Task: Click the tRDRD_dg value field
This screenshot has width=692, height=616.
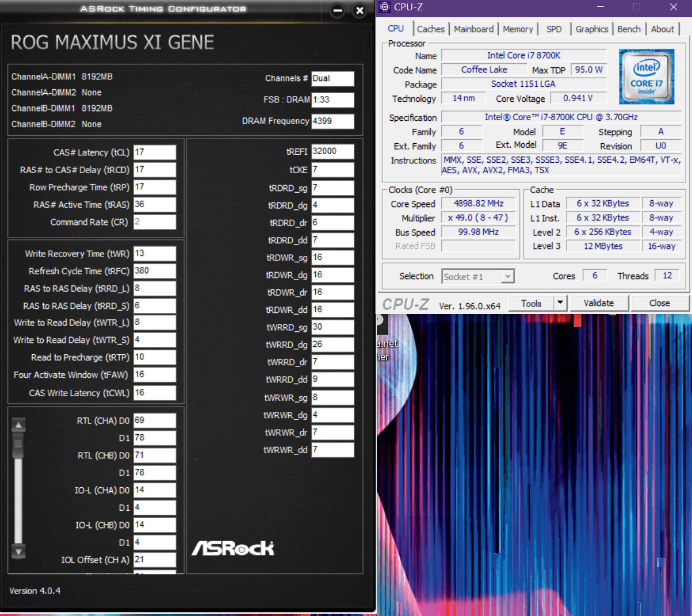Action: pyautogui.click(x=333, y=205)
